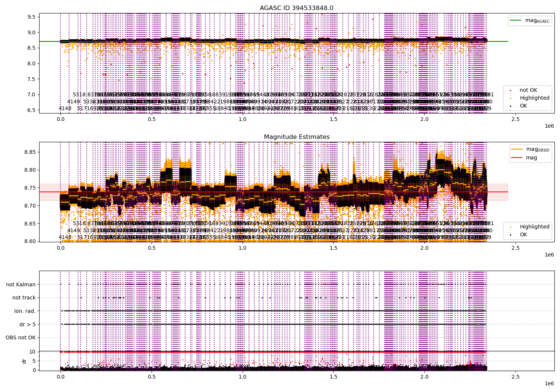Click the 2.5 x-axis tick under the AGASC ID plot
Image resolution: width=560 pixels, height=392 pixels.
516,119
